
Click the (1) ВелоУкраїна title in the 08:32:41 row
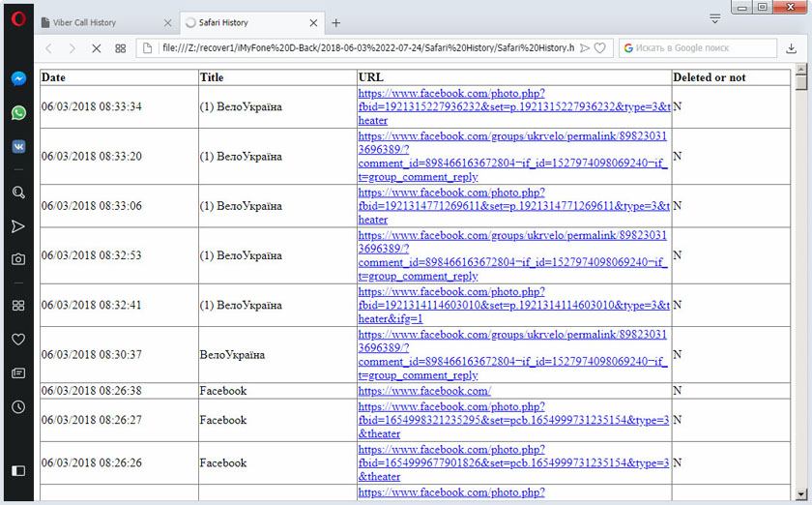click(x=241, y=305)
